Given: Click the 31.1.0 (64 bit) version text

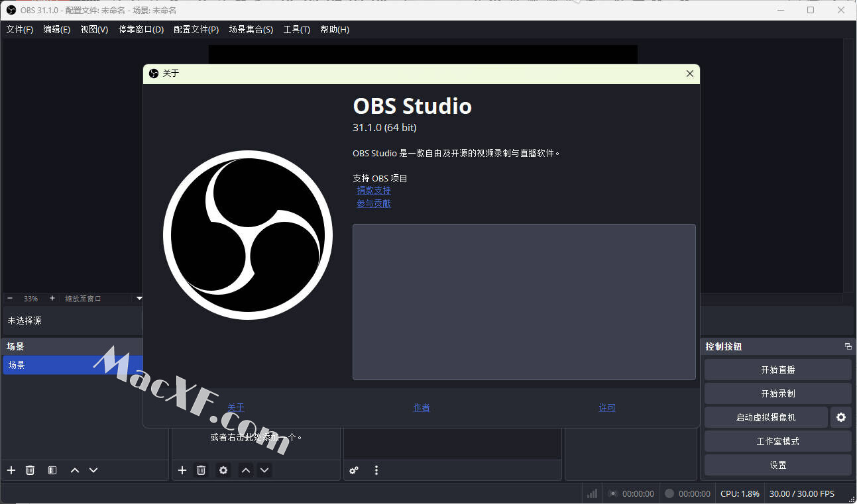Looking at the screenshot, I should pos(384,127).
